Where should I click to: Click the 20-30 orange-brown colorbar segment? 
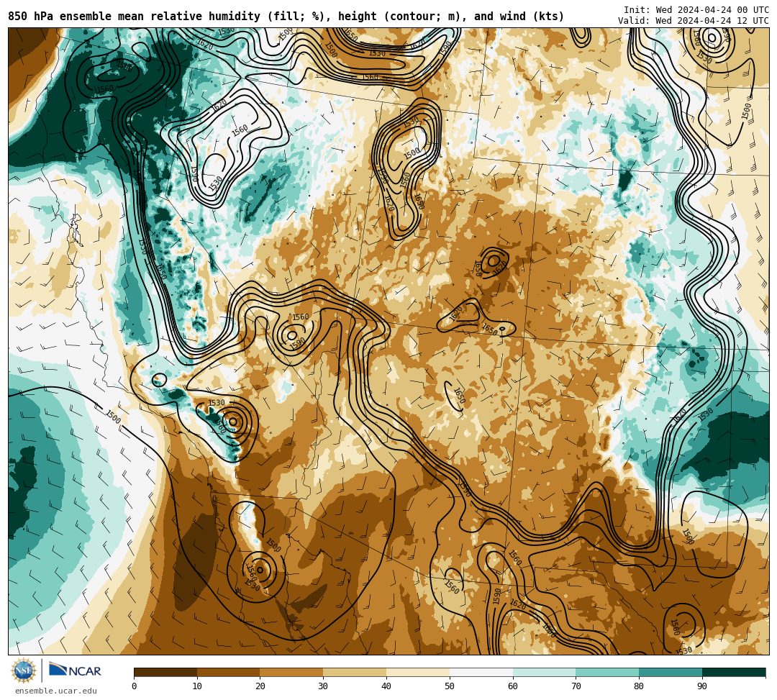pyautogui.click(x=291, y=672)
